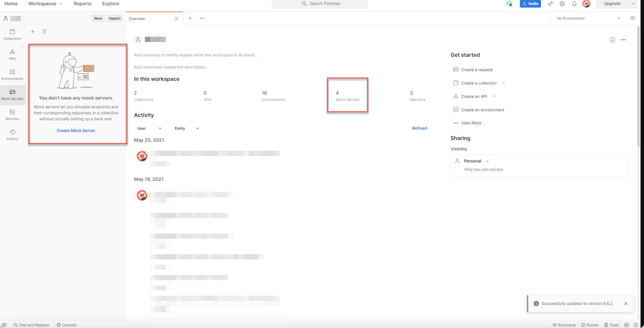Image resolution: width=644 pixels, height=328 pixels.
Task: Refresh the workspace activity feed
Action: click(419, 128)
